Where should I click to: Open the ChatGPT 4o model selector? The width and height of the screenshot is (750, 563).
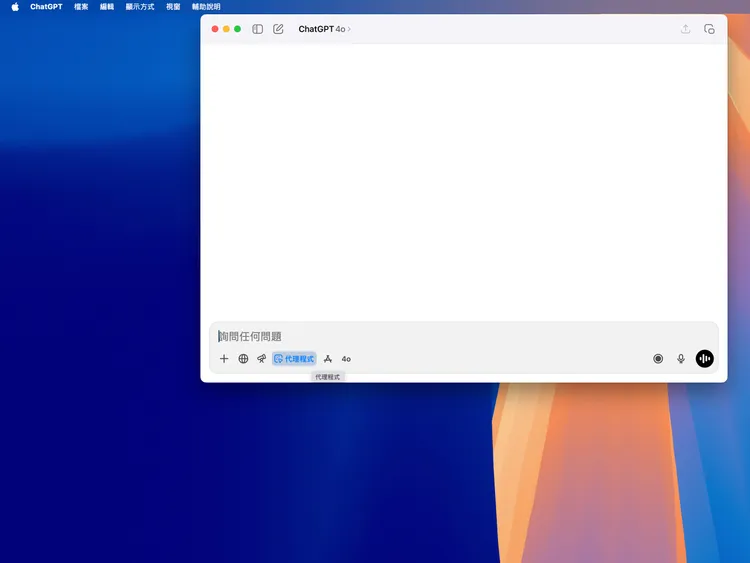point(324,29)
